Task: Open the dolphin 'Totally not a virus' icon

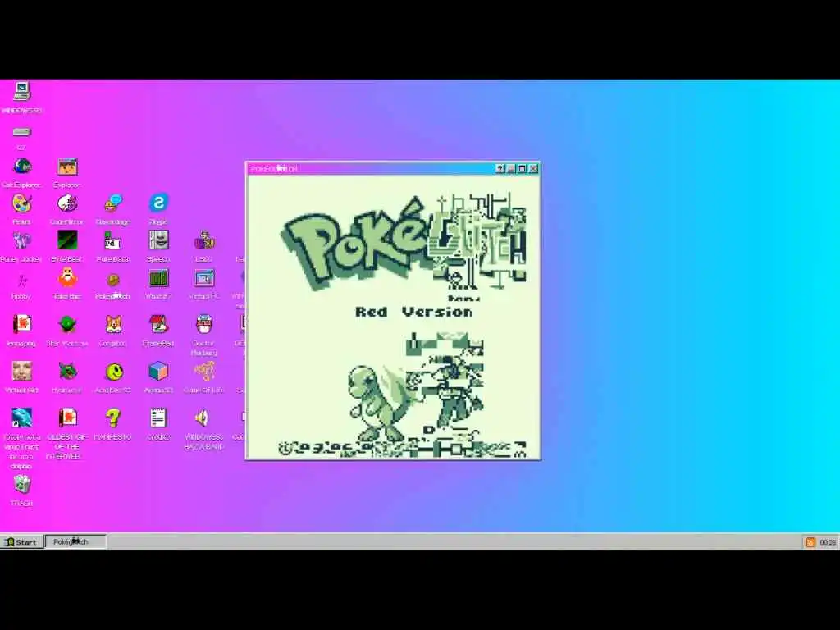Action: point(22,418)
